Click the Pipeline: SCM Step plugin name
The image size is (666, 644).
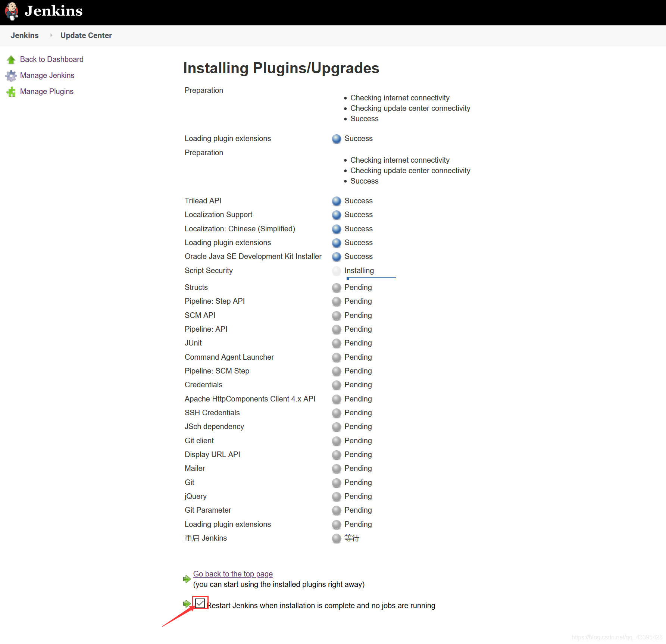click(x=217, y=371)
